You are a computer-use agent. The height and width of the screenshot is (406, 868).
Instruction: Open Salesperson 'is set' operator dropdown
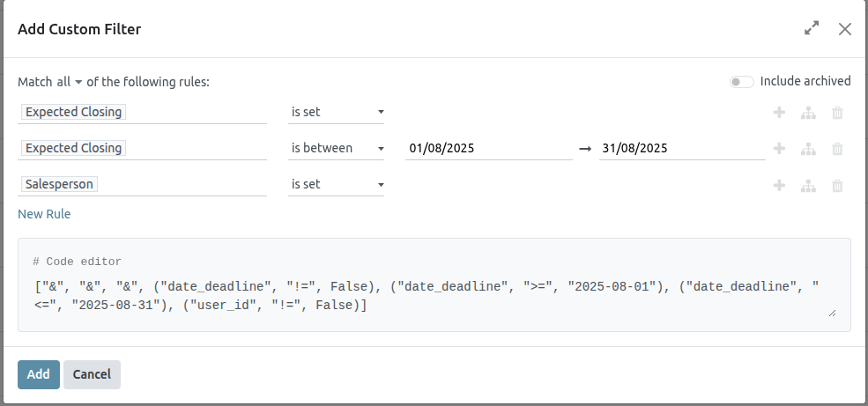tap(337, 185)
